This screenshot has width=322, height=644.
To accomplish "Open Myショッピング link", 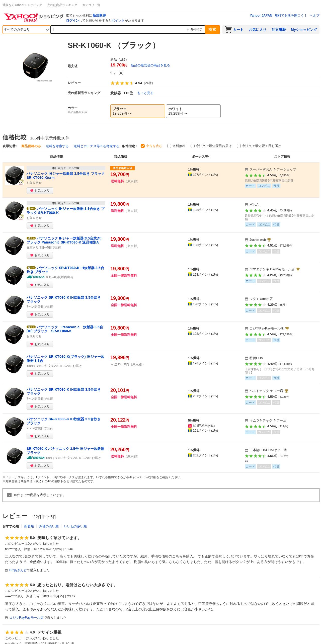I will click(x=304, y=30).
